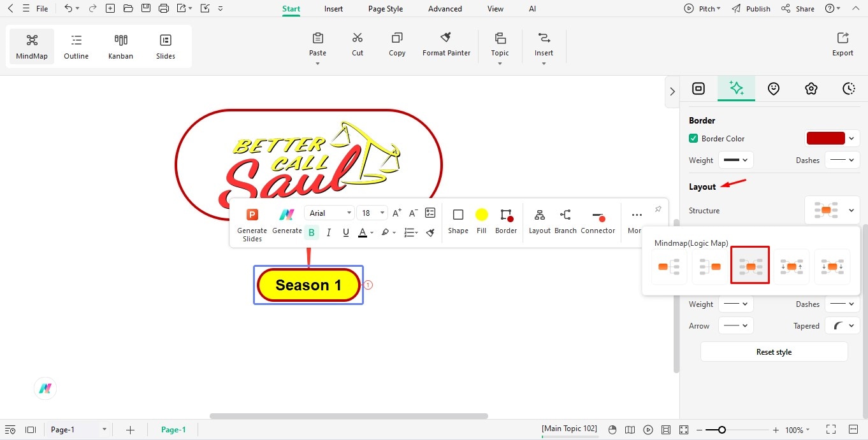Open the font size 18 dropdown

point(373,213)
